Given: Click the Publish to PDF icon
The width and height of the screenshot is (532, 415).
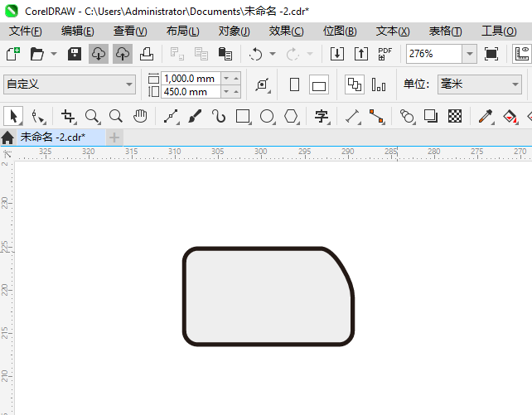Looking at the screenshot, I should pyautogui.click(x=384, y=54).
